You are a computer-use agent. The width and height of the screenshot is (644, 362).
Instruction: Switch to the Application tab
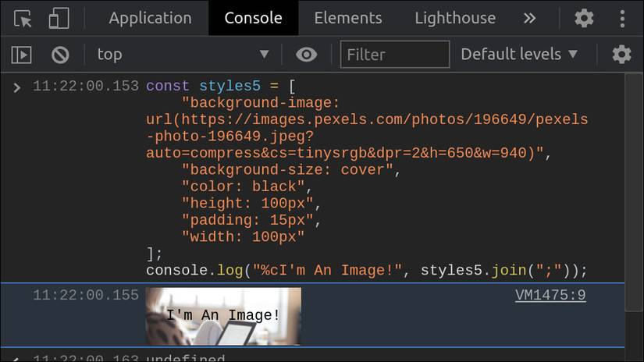151,18
